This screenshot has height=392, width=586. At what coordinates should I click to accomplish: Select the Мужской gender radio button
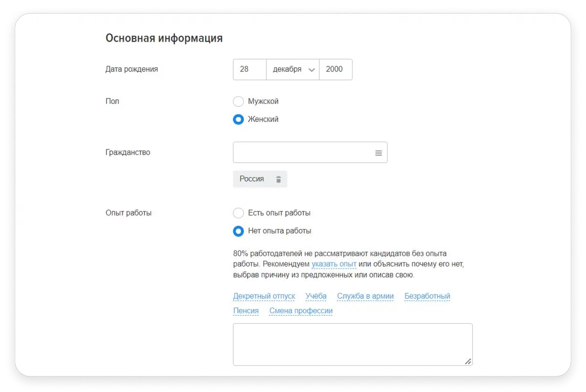click(x=238, y=102)
